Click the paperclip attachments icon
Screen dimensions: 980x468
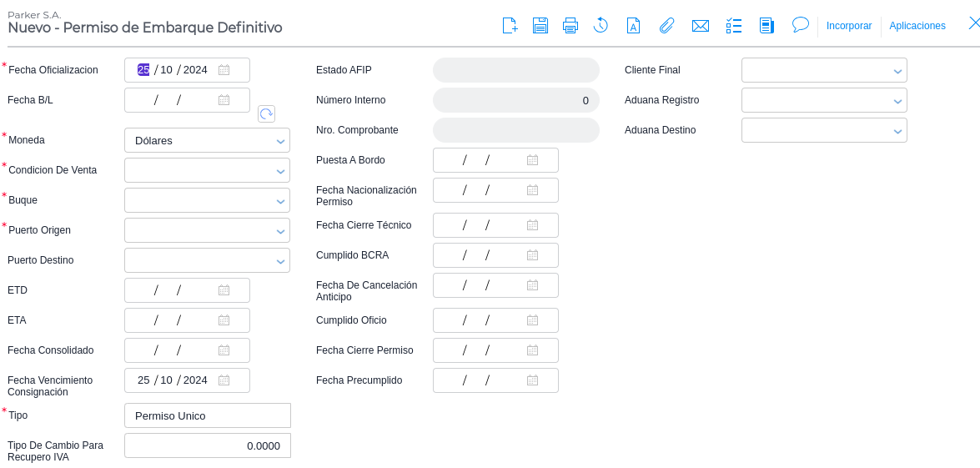666,25
